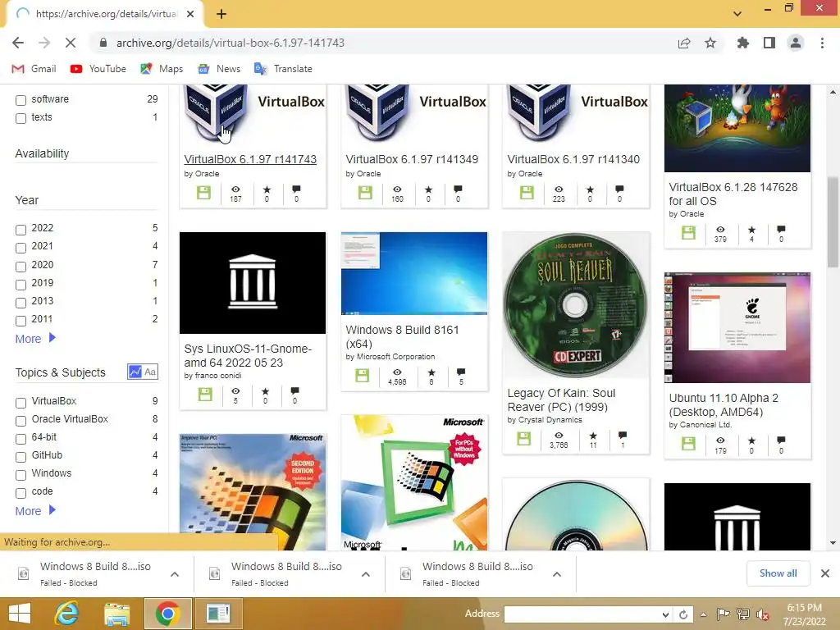Open Ubuntu 11.10 Alpha 2 title

[x=724, y=405]
